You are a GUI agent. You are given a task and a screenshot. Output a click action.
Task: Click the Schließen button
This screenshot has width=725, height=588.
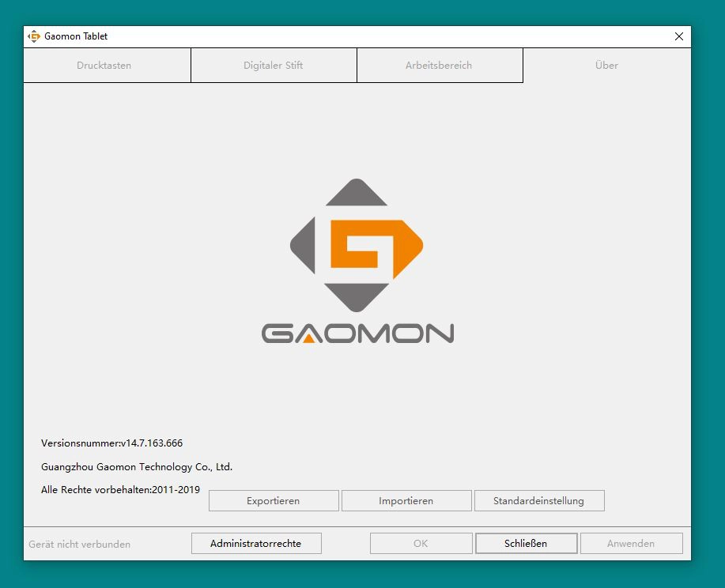click(527, 543)
